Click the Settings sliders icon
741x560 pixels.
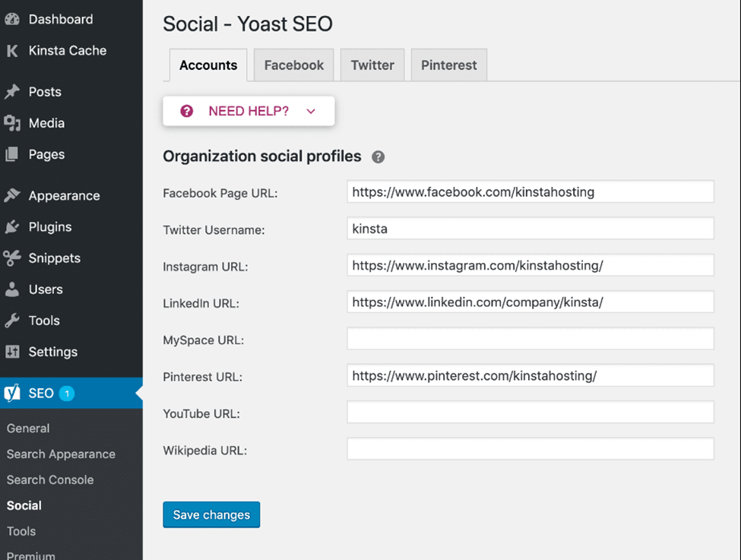coord(12,352)
